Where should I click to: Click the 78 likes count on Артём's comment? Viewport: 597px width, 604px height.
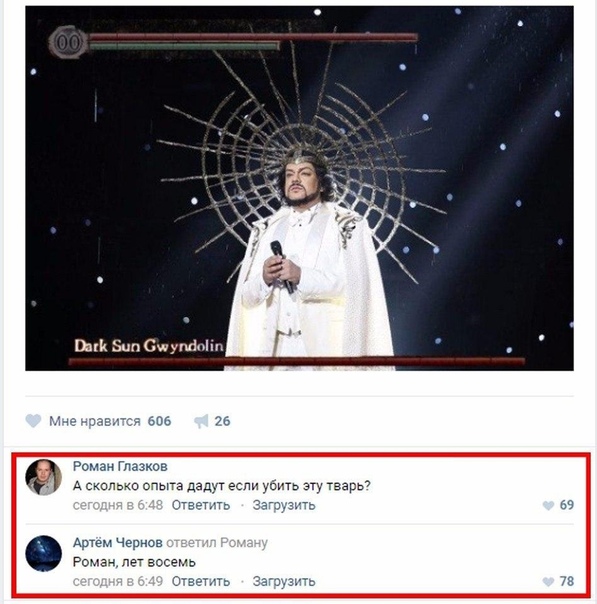pos(567,581)
